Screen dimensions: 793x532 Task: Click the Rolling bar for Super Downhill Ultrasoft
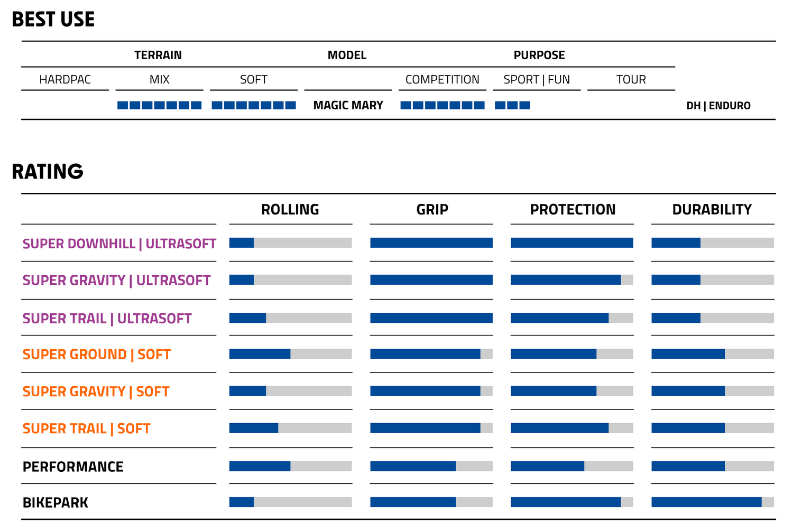290,243
